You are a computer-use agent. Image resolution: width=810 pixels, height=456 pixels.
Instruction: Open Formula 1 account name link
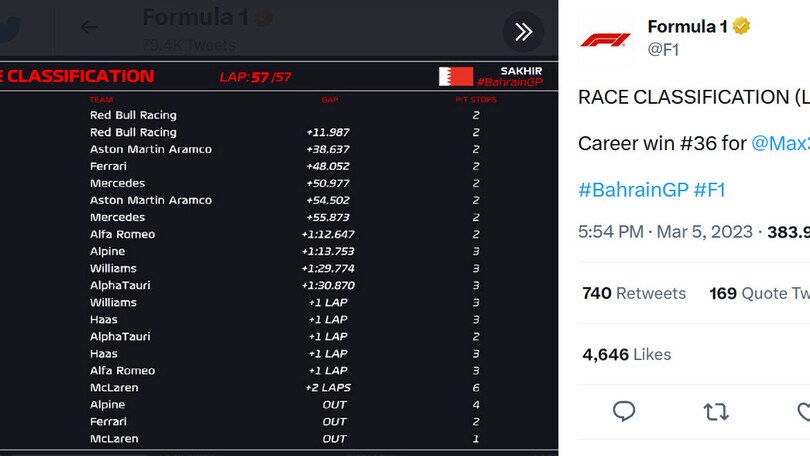pos(687,26)
